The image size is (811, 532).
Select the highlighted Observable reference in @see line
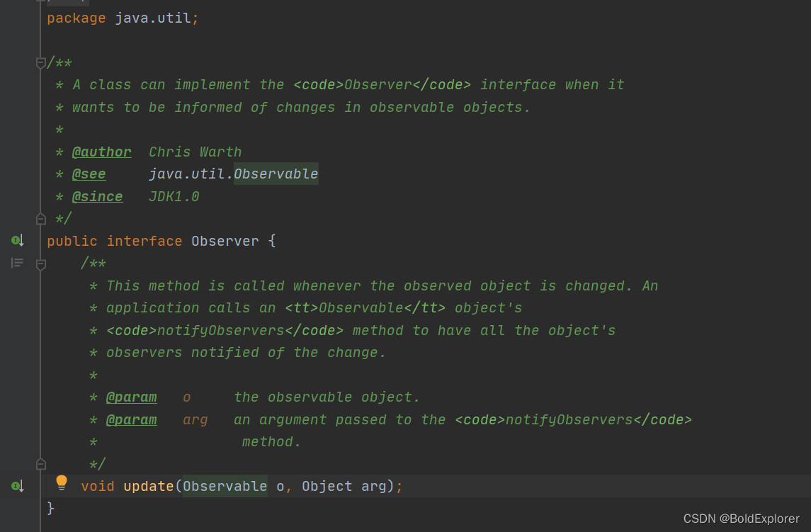276,174
